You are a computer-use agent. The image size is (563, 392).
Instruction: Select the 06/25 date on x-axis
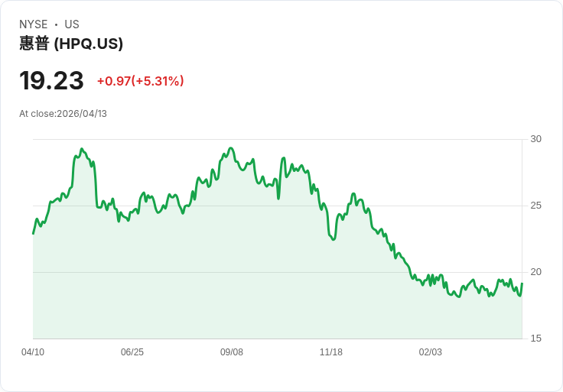point(132,352)
